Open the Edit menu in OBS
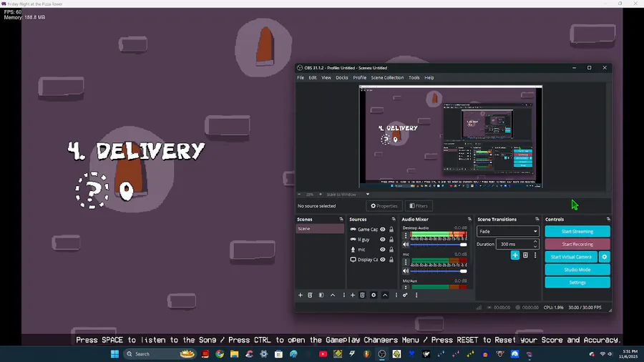Screen dimensions: 644x362 click(313, 77)
